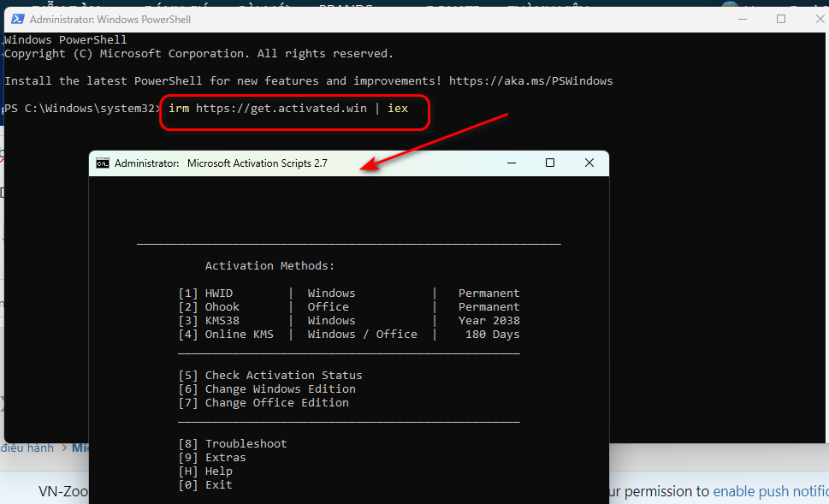Click the https://aka.ms/PSWindows URL in PowerShell
Image resolution: width=829 pixels, height=504 pixels.
530,81
